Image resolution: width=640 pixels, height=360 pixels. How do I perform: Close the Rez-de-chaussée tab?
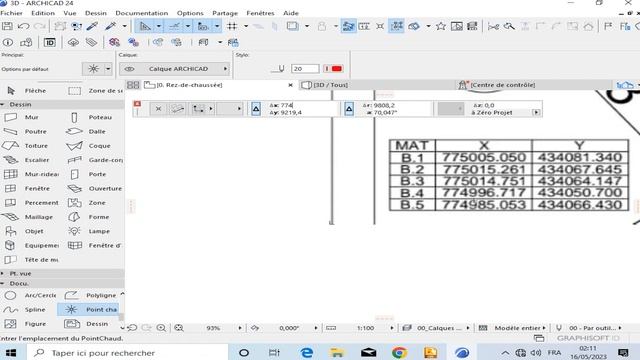[x=290, y=85]
